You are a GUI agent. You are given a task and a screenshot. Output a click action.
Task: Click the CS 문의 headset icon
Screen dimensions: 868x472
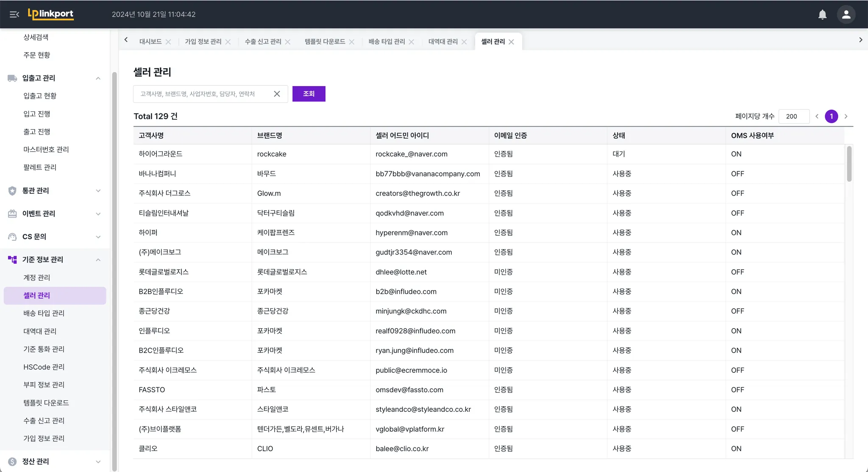(x=12, y=237)
